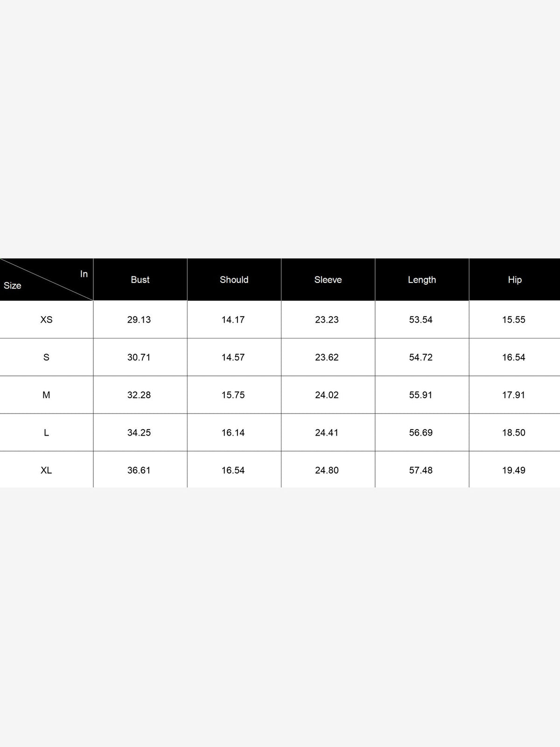Image resolution: width=560 pixels, height=747 pixels.
Task: Click the Hip column header
Action: 515,280
